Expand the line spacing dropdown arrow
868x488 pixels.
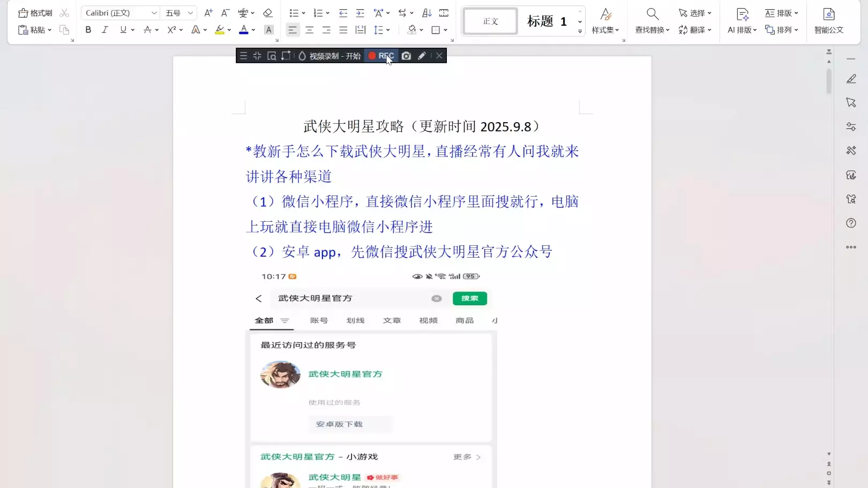388,30
